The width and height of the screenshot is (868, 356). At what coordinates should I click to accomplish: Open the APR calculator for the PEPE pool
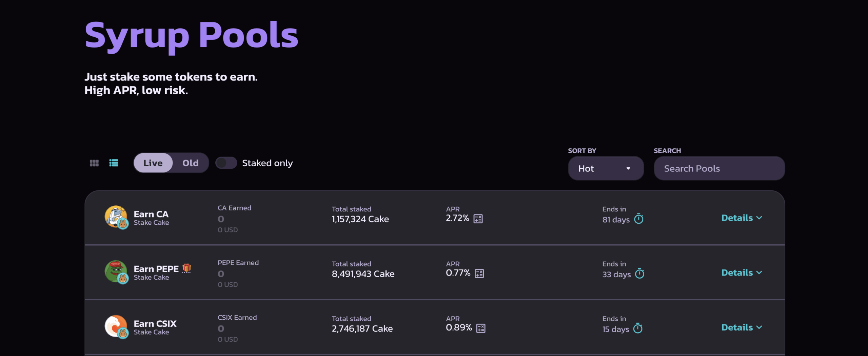point(479,273)
